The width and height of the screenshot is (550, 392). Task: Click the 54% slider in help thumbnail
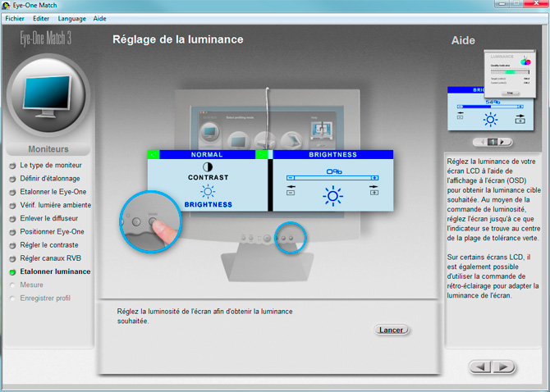click(x=490, y=106)
